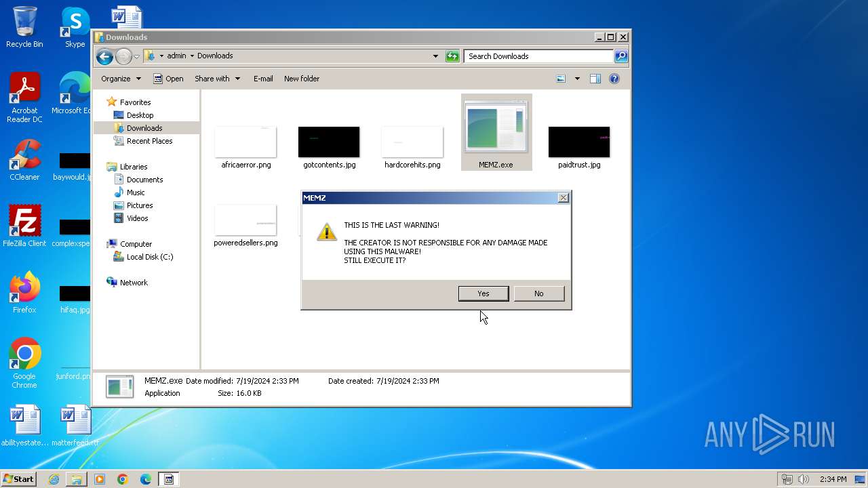Click Yes in the MEMZ warning dialog
The width and height of the screenshot is (868, 488).
point(484,293)
